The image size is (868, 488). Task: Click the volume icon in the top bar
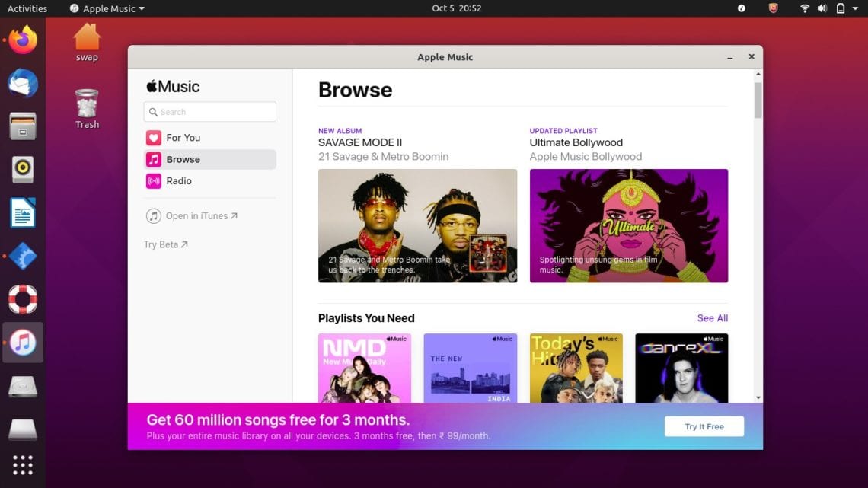click(822, 8)
